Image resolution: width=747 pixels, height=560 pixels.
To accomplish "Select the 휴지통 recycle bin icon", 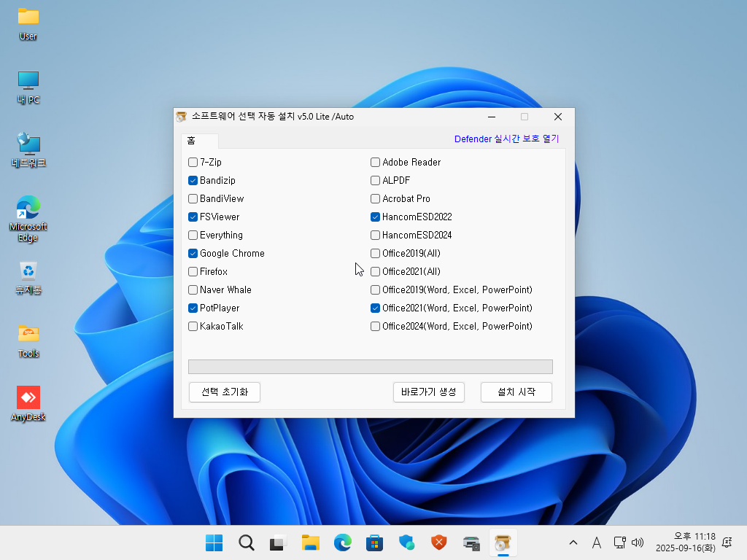I will point(28,278).
